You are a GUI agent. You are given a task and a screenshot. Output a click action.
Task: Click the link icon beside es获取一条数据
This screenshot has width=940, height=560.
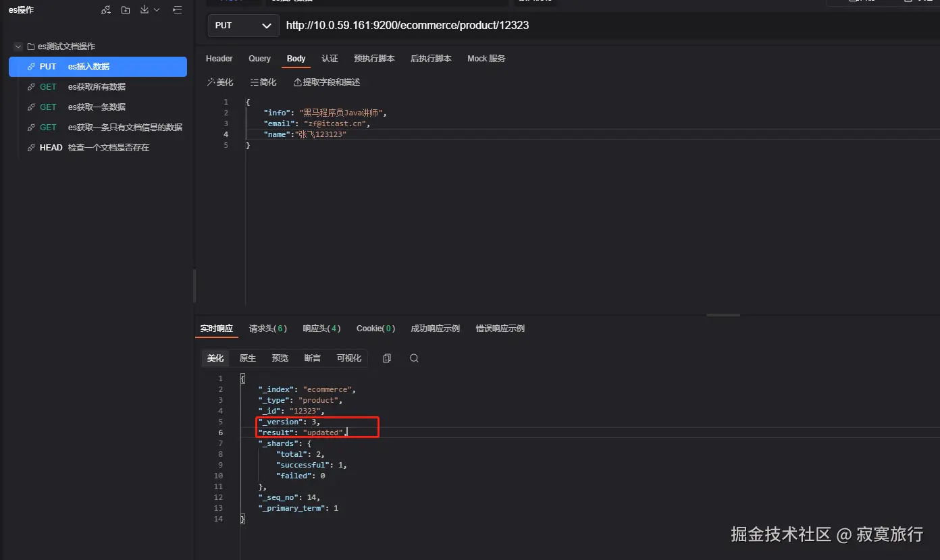tap(31, 107)
